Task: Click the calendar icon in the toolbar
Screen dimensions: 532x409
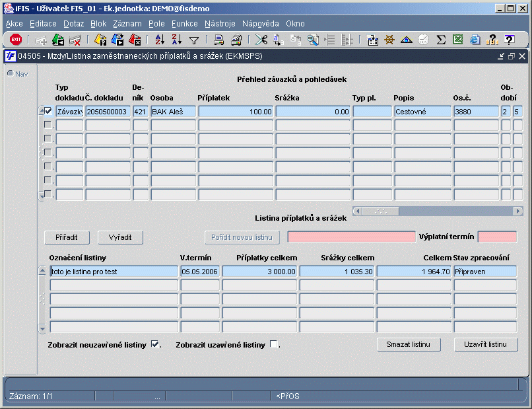Action: point(373,40)
